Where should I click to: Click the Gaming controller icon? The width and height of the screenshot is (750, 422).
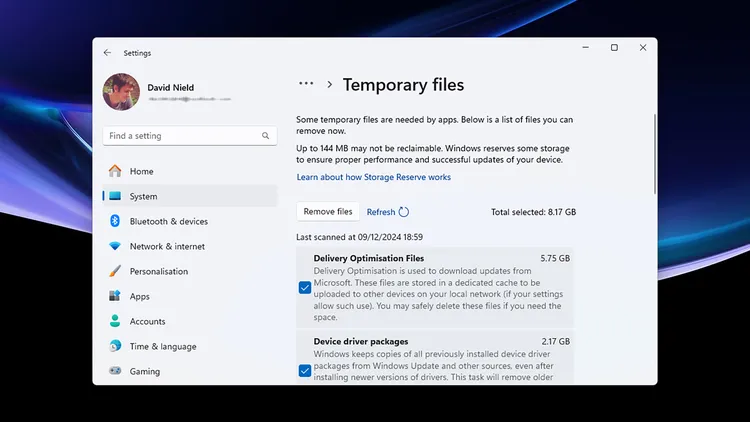tap(115, 371)
